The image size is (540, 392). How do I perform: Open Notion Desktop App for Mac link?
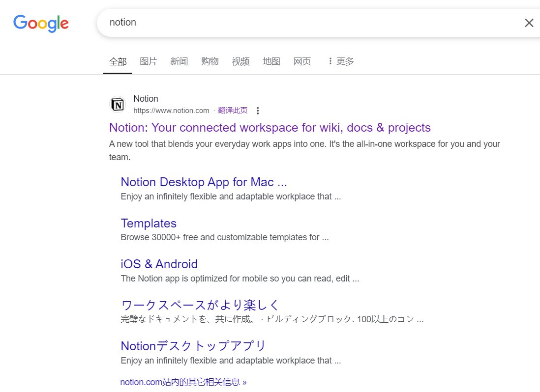204,182
